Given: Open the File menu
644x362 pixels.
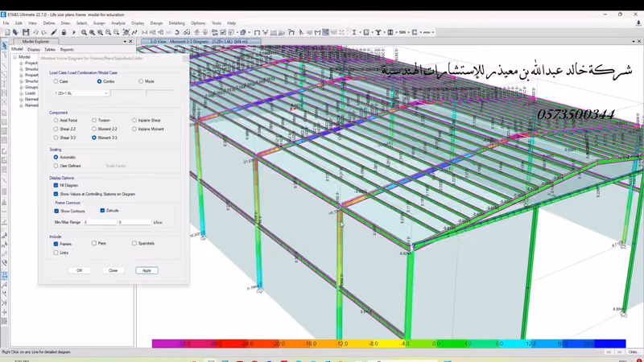Looking at the screenshot, I should pyautogui.click(x=6, y=23).
